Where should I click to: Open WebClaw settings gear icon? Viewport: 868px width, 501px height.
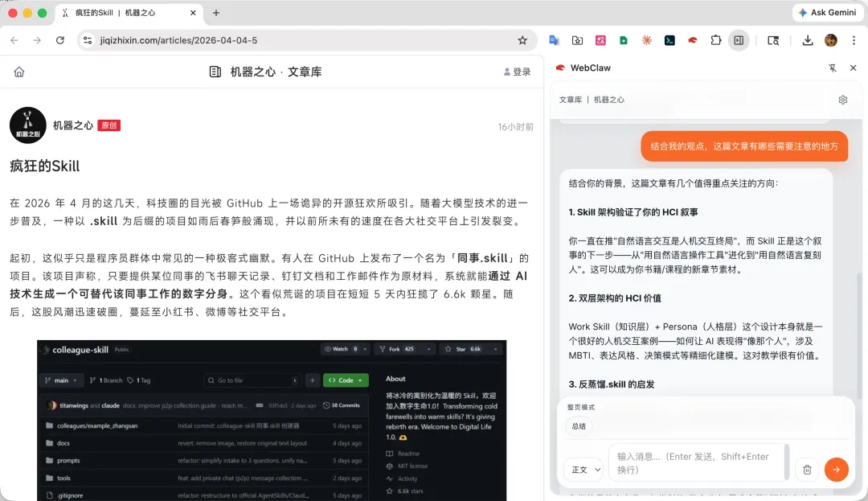click(842, 100)
